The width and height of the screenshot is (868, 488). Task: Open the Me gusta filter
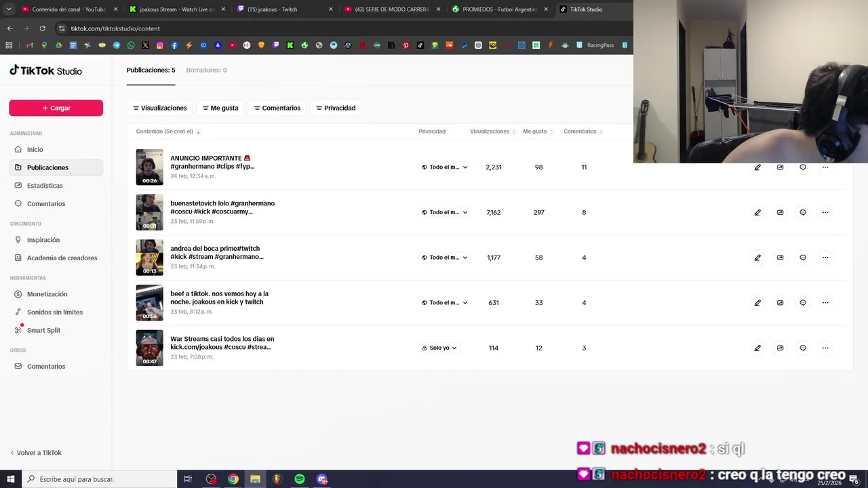coord(220,108)
